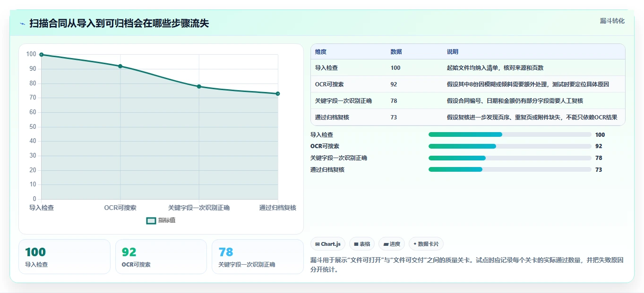This screenshot has height=293, width=644.
Task: Open the stat card showing 78 关键字段一次识别正确
Action: click(x=258, y=257)
